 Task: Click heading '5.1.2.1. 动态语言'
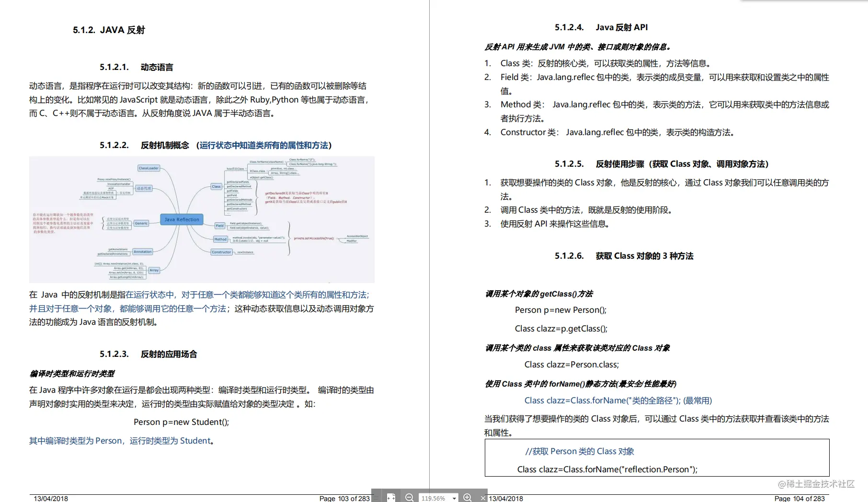(x=137, y=67)
